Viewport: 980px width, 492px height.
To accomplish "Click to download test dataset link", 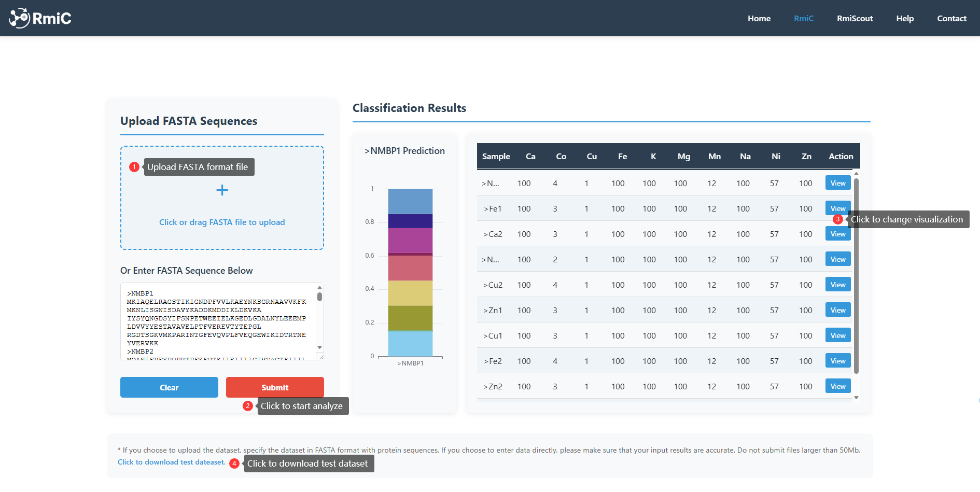I will click(171, 462).
